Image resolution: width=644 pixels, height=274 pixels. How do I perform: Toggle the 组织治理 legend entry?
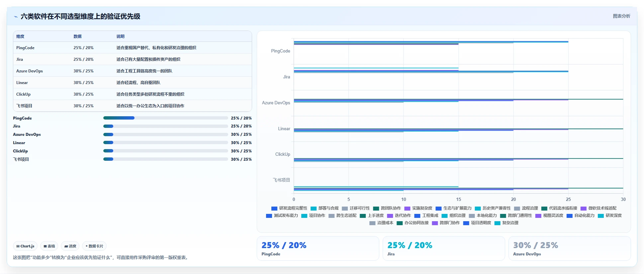coord(453,216)
